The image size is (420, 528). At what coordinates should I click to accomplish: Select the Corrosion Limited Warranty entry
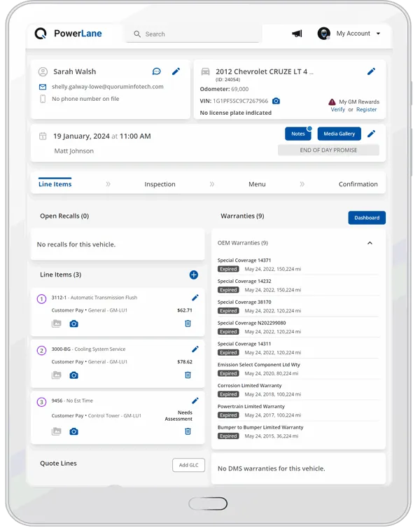click(x=298, y=390)
